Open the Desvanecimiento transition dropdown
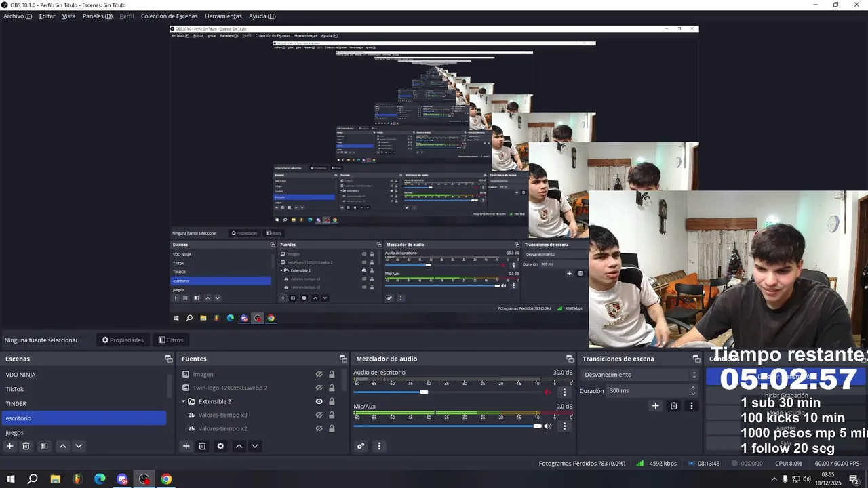 (639, 375)
